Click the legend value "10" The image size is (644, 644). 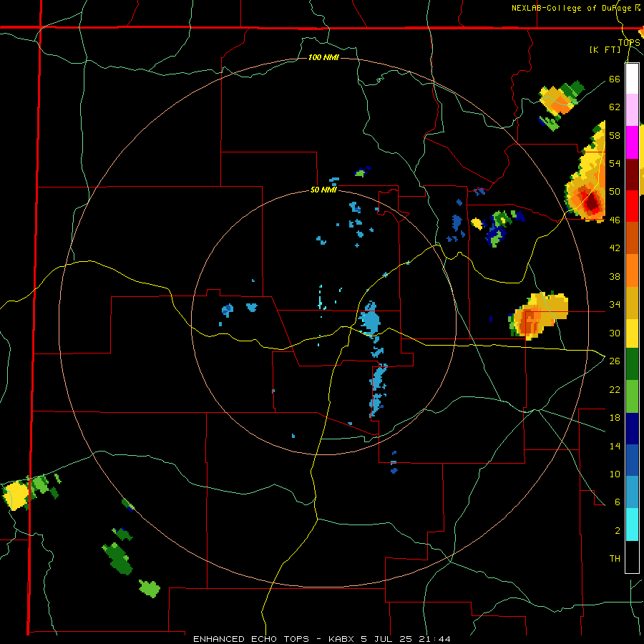(x=615, y=474)
